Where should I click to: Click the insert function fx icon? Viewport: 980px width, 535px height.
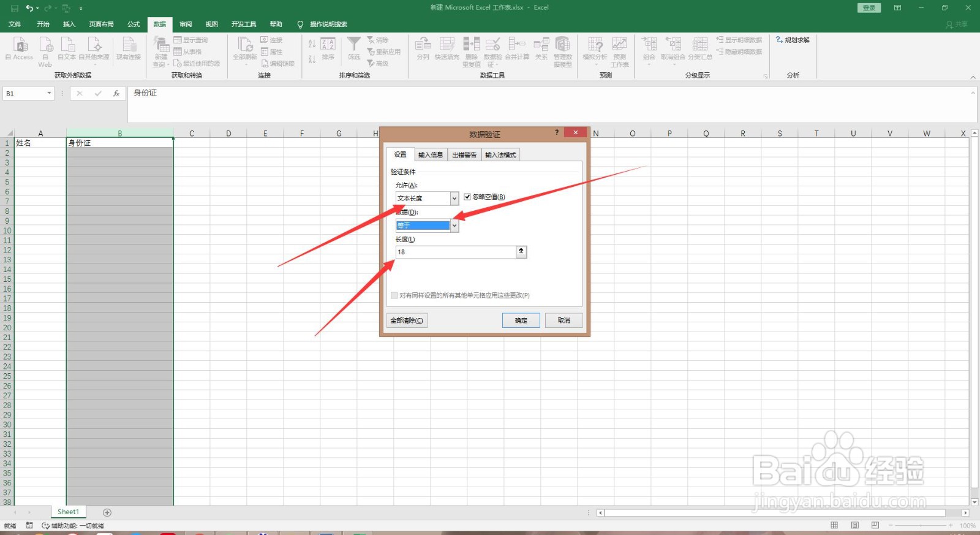pos(116,93)
